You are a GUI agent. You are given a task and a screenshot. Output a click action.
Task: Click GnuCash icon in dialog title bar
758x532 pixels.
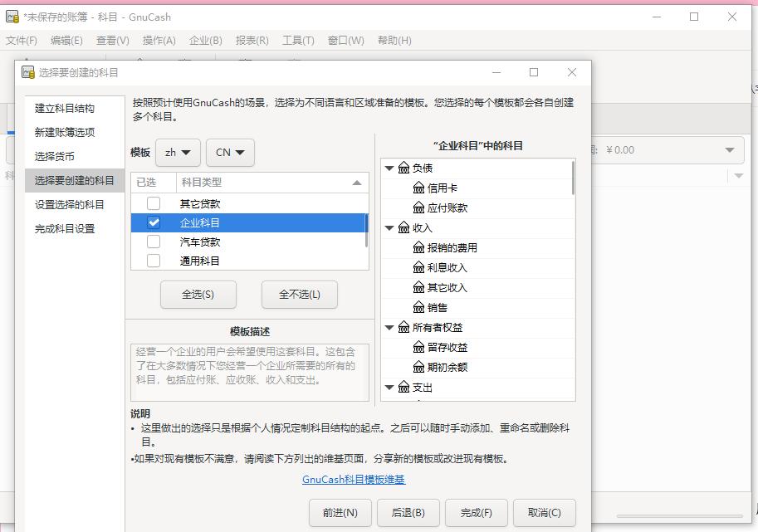pos(28,72)
